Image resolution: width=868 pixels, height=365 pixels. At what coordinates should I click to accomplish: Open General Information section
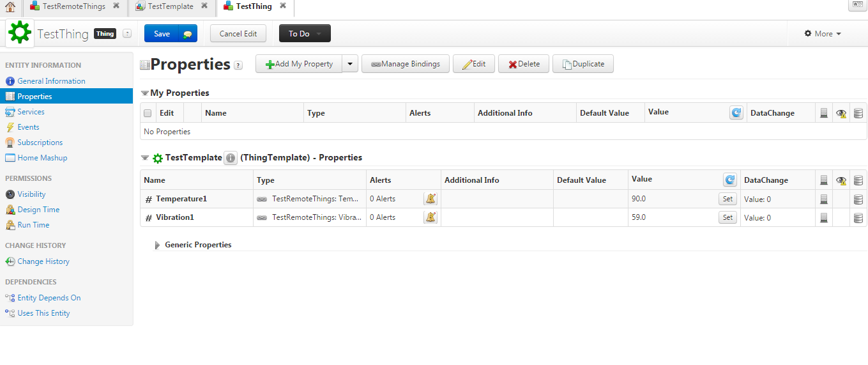51,81
